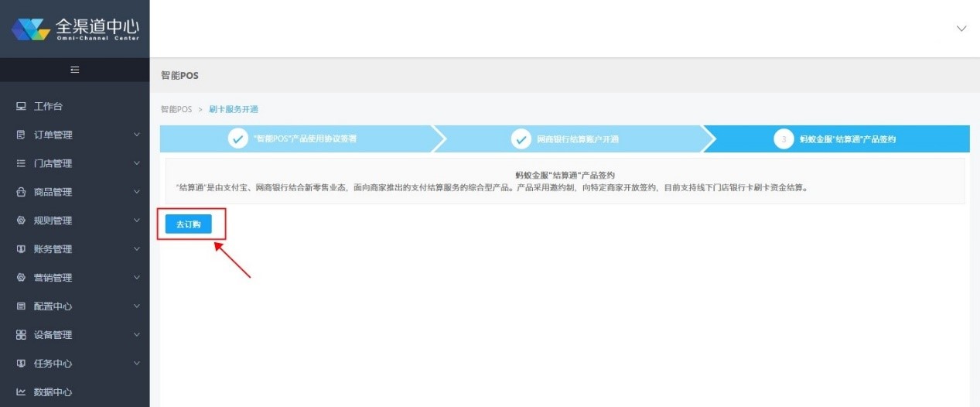Click the 账务管理 icon
The height and width of the screenshot is (407, 980).
pos(21,249)
